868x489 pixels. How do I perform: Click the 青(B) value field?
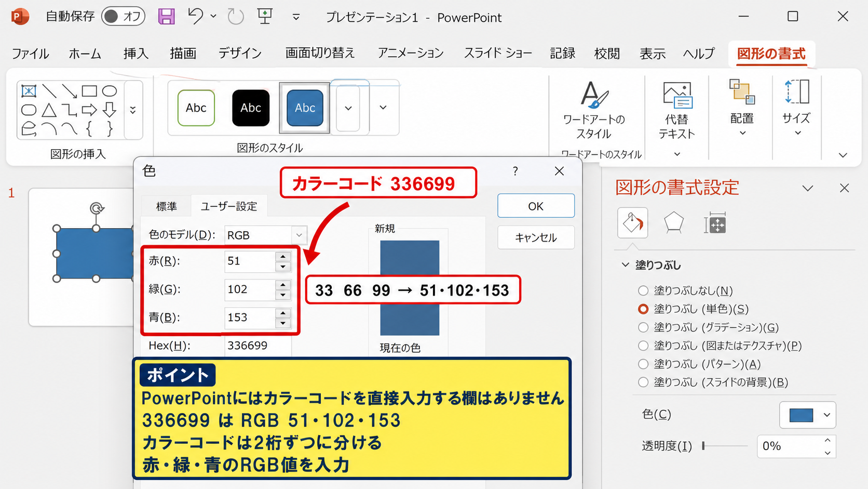[x=250, y=317]
